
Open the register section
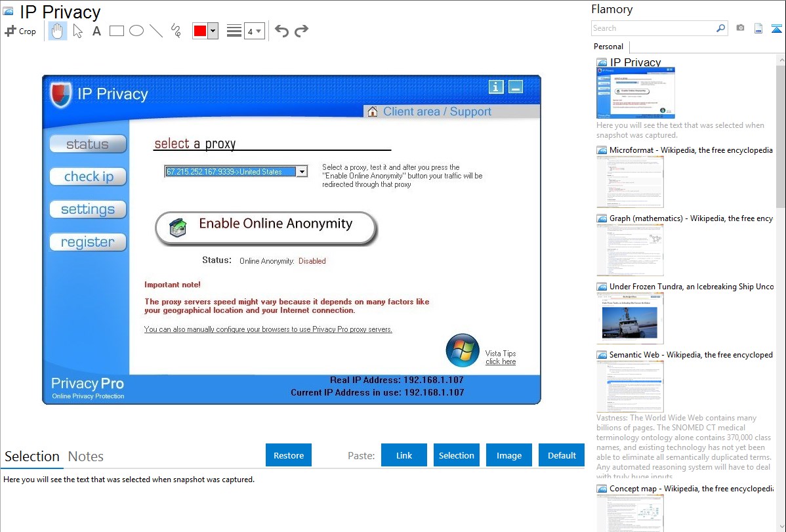[88, 241]
